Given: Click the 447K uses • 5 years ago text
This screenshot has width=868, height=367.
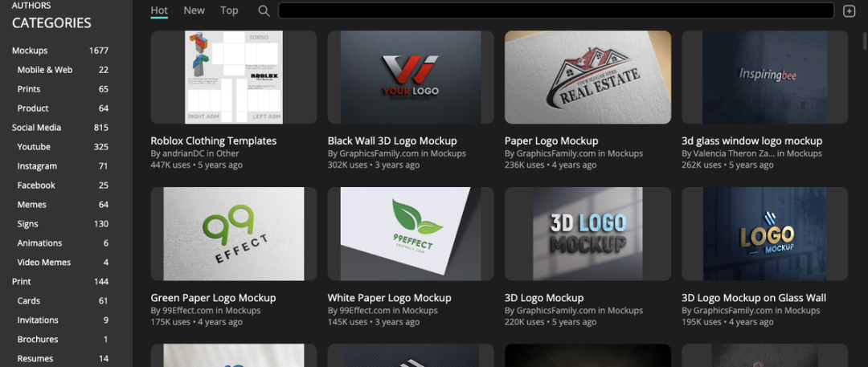Looking at the screenshot, I should click(x=197, y=165).
